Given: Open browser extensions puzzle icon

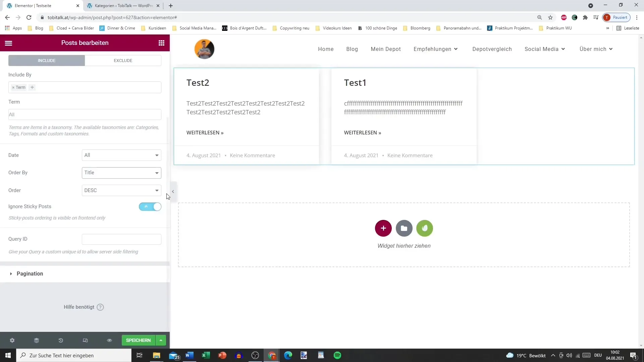Looking at the screenshot, I should pyautogui.click(x=585, y=17).
